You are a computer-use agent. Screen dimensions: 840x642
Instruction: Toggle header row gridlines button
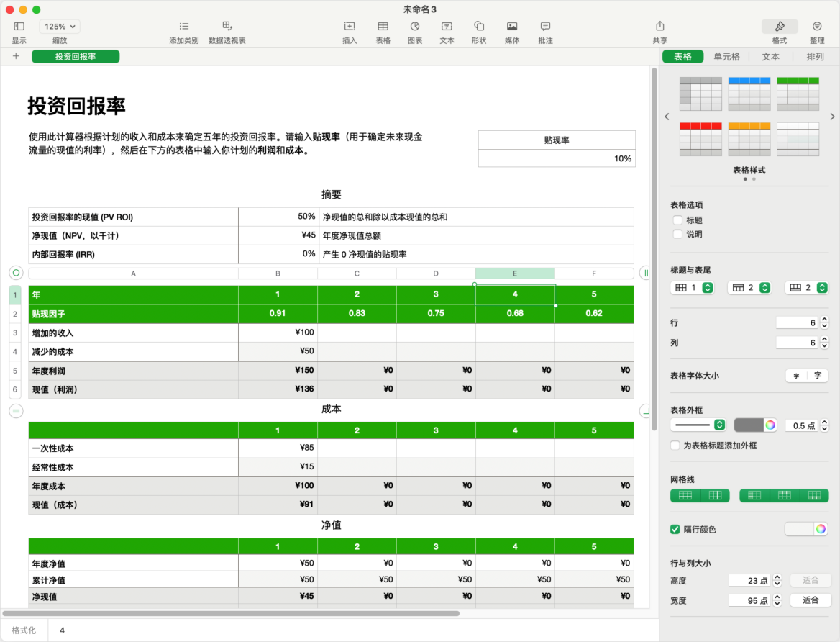785,495
